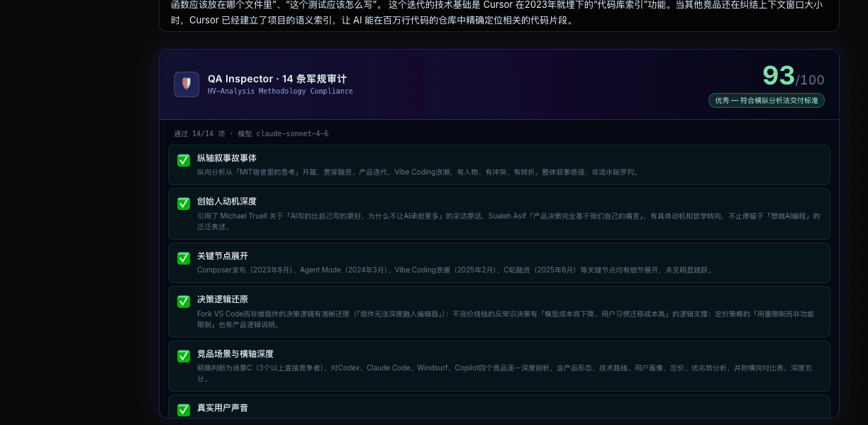Click the Composer发布 description text under 关键节点展开
The width and height of the screenshot is (868, 425).
pos(455,270)
